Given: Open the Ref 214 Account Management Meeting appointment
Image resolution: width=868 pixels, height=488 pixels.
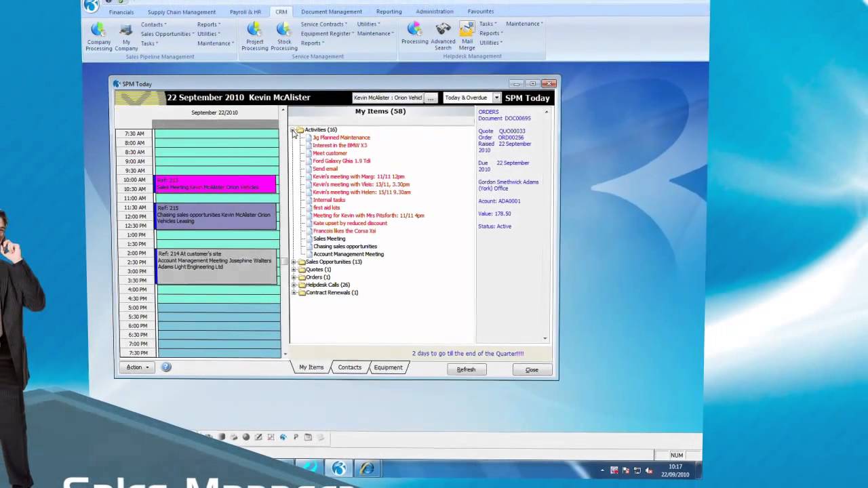Looking at the screenshot, I should click(216, 266).
